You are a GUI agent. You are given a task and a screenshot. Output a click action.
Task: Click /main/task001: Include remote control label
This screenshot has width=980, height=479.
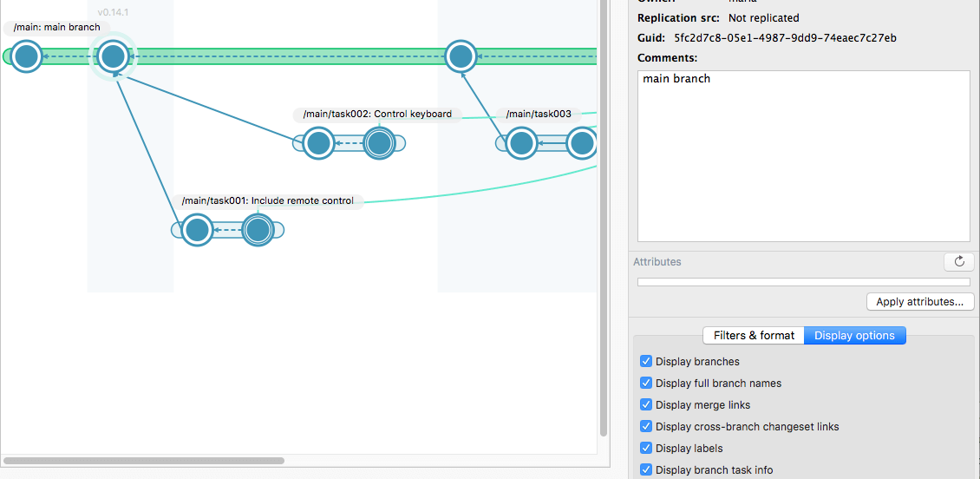pyautogui.click(x=267, y=200)
